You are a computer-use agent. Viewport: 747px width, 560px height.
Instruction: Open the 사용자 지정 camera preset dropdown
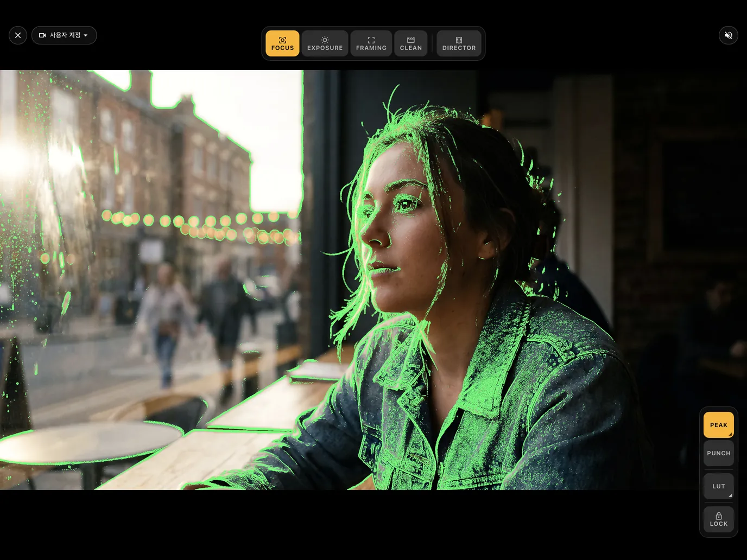(x=64, y=35)
